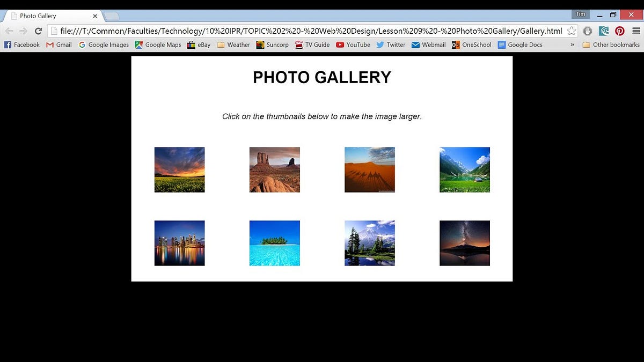The width and height of the screenshot is (644, 362).
Task: Click the city skyline night thumbnail
Action: [179, 242]
